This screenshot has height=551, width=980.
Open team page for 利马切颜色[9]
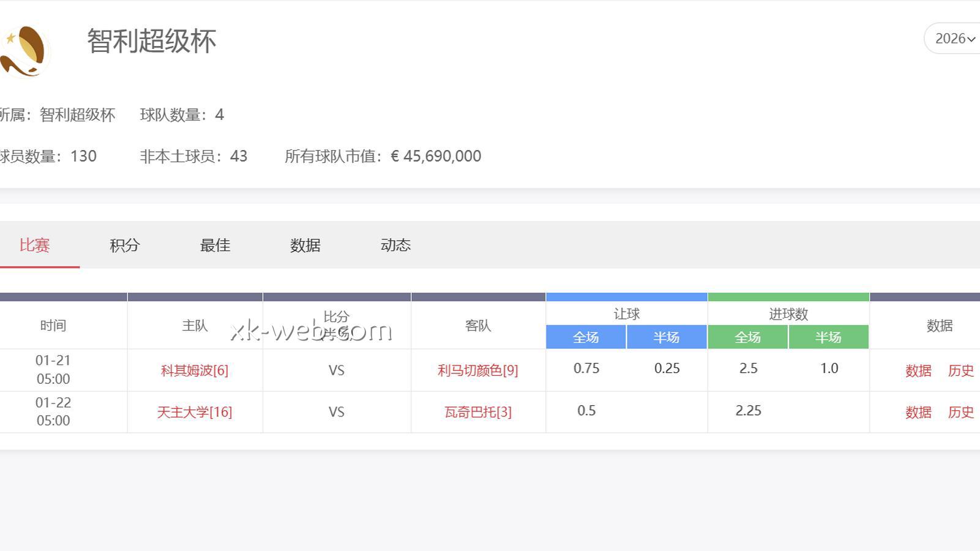pyautogui.click(x=477, y=370)
